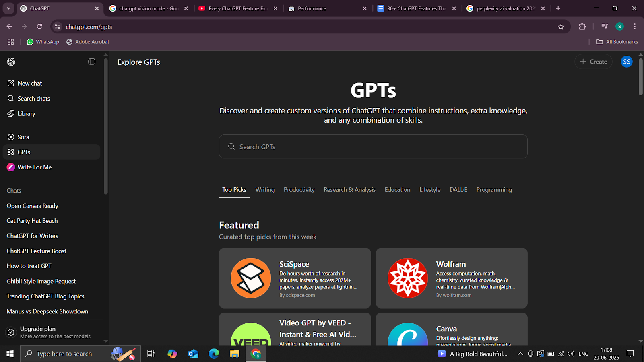Image resolution: width=644 pixels, height=362 pixels.
Task: Reload the page
Action: click(39, 27)
